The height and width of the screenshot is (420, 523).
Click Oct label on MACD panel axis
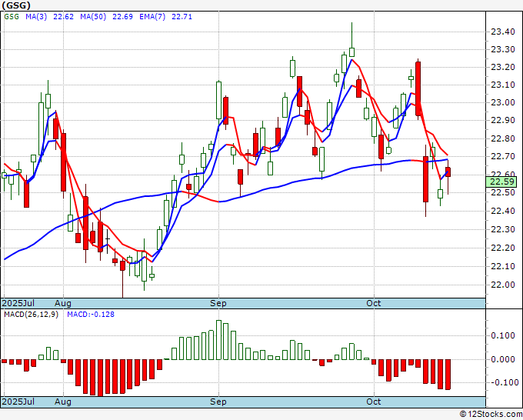click(374, 402)
